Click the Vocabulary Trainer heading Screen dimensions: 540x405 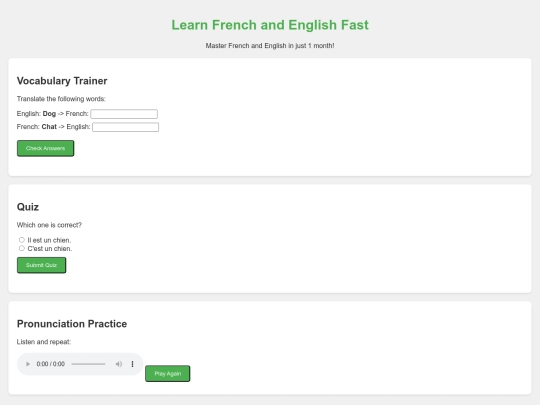coord(62,81)
